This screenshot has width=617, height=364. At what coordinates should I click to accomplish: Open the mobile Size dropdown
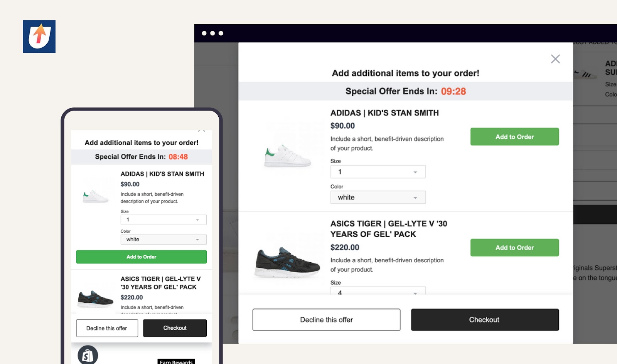tap(163, 220)
